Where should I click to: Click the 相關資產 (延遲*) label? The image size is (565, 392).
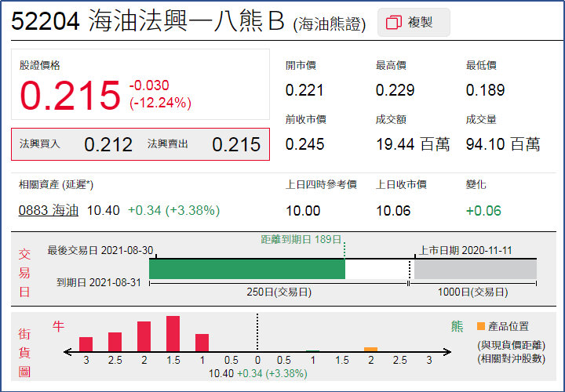[56, 185]
